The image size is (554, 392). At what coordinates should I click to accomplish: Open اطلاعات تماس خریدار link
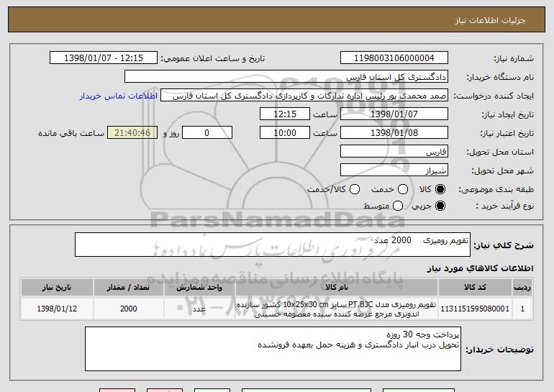point(119,96)
